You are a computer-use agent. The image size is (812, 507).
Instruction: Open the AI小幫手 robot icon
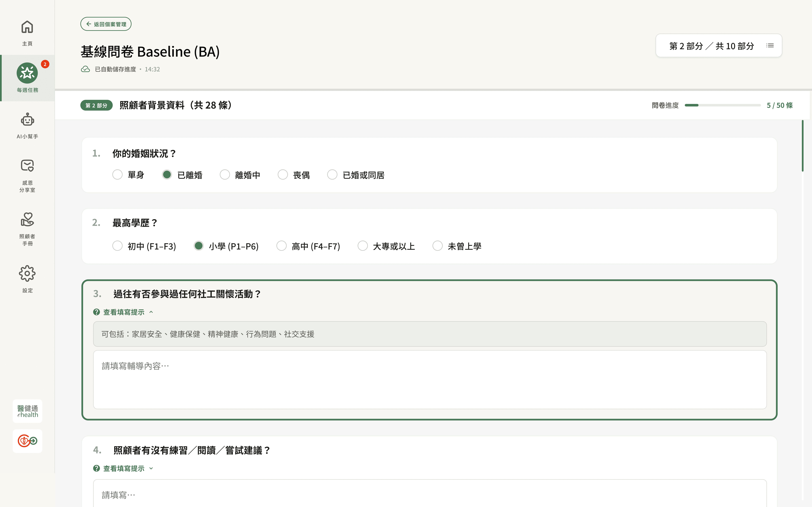tap(27, 120)
